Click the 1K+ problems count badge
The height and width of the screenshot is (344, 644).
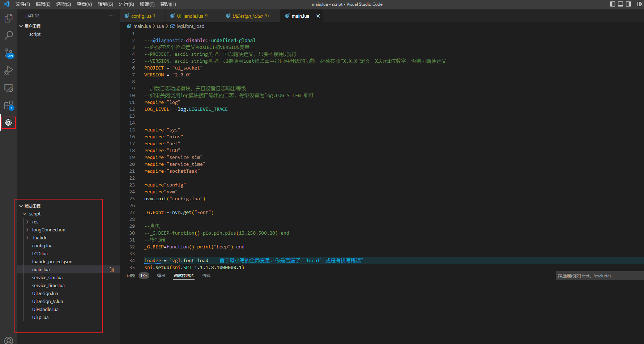pyautogui.click(x=144, y=276)
